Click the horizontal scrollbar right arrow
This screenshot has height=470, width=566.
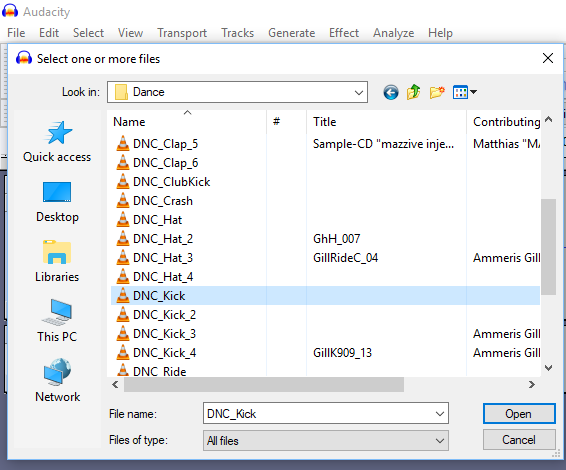pyautogui.click(x=531, y=385)
